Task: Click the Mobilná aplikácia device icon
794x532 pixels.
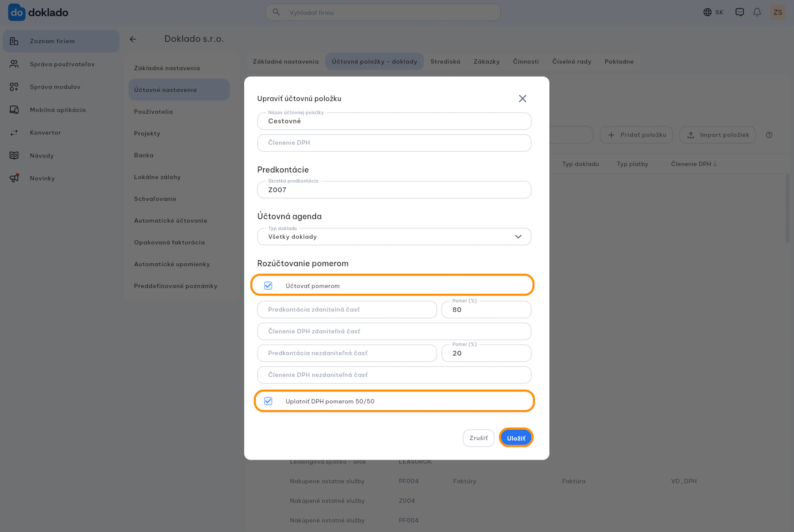Action: [14, 109]
